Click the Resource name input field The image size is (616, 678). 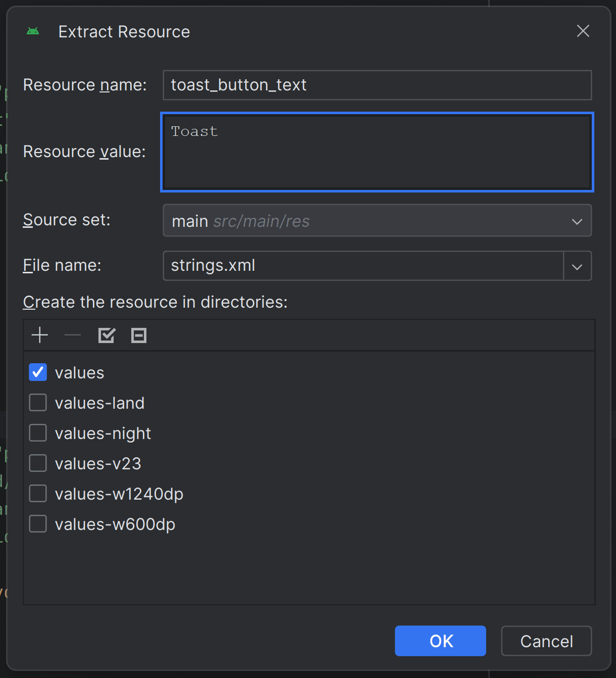point(377,85)
